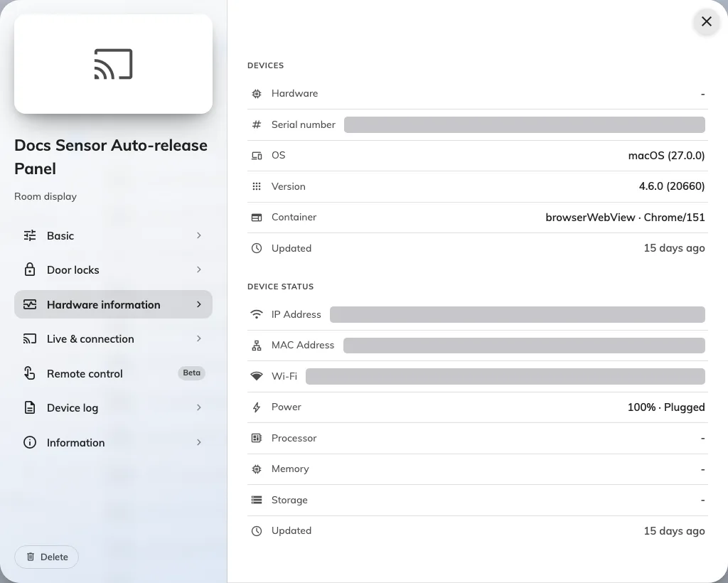This screenshot has width=728, height=583.
Task: Open the Information section
Action: tap(113, 442)
